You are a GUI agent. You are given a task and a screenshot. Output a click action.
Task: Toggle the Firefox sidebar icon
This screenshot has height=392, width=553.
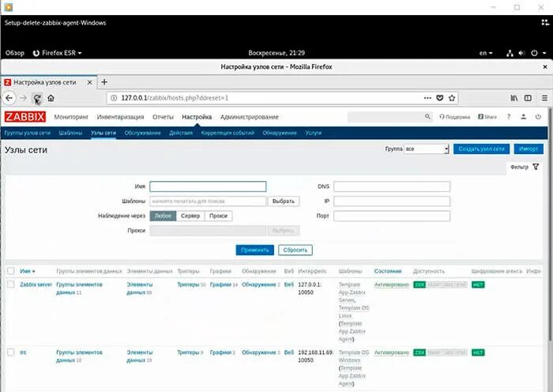528,98
